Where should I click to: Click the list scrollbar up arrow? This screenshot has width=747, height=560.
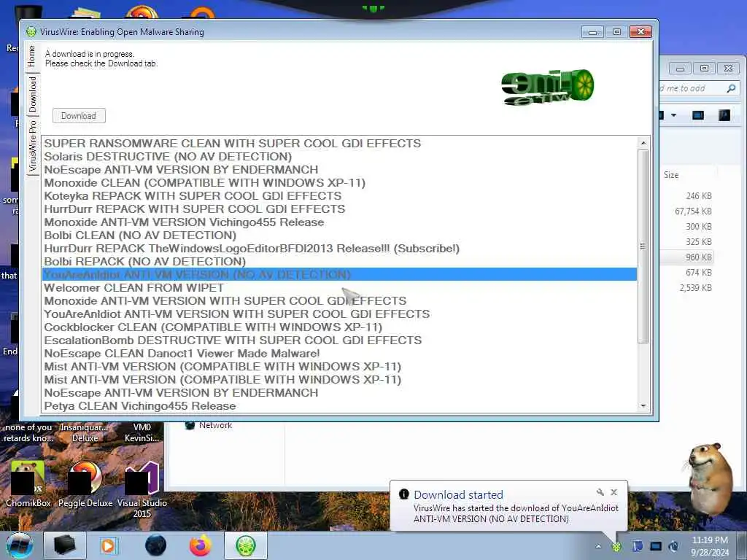click(643, 143)
